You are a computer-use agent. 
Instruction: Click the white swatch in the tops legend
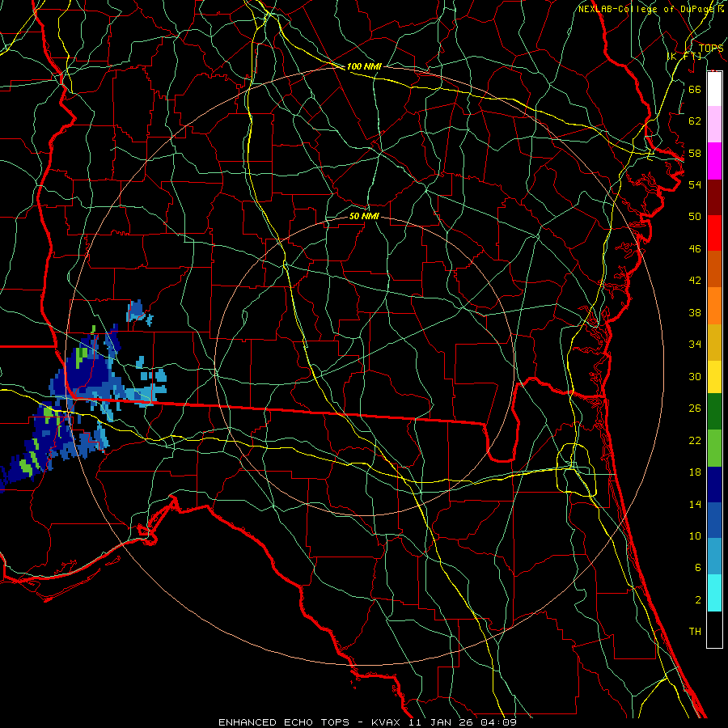[714, 89]
